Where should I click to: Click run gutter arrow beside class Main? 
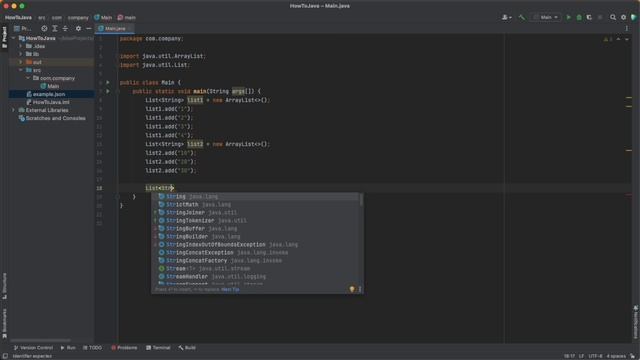coord(108,82)
